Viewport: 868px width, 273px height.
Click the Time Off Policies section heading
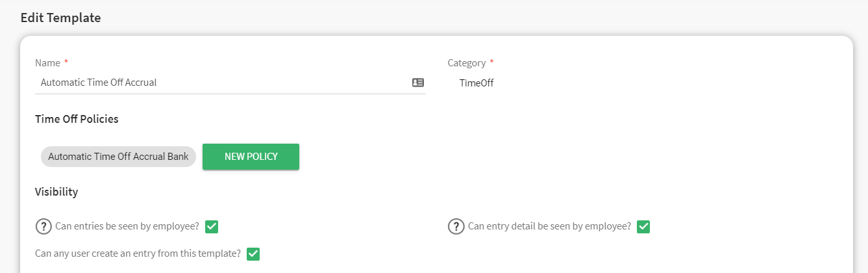[x=77, y=120]
